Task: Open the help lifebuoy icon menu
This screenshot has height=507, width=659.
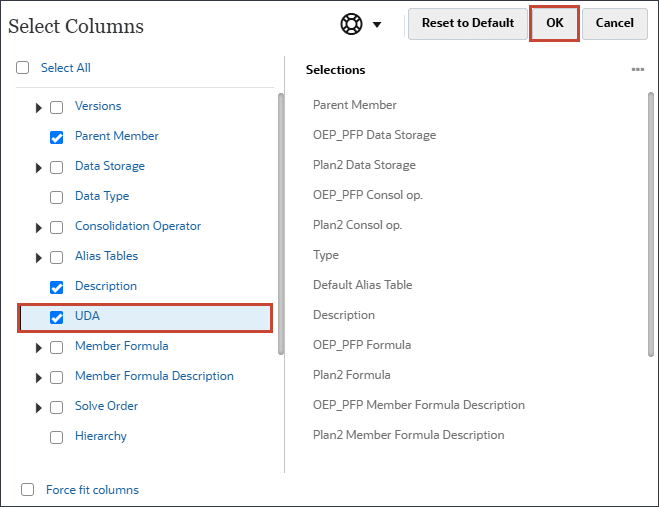Action: tap(351, 24)
